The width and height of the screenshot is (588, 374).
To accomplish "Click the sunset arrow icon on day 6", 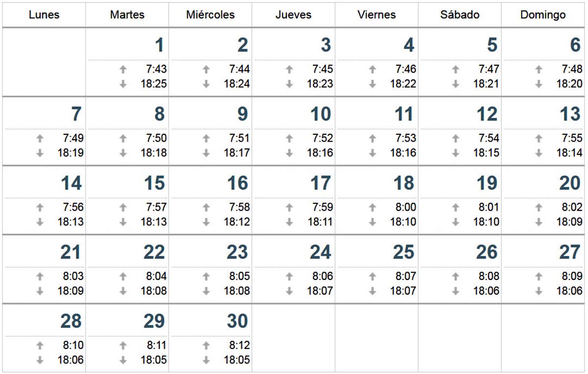I will tap(539, 84).
